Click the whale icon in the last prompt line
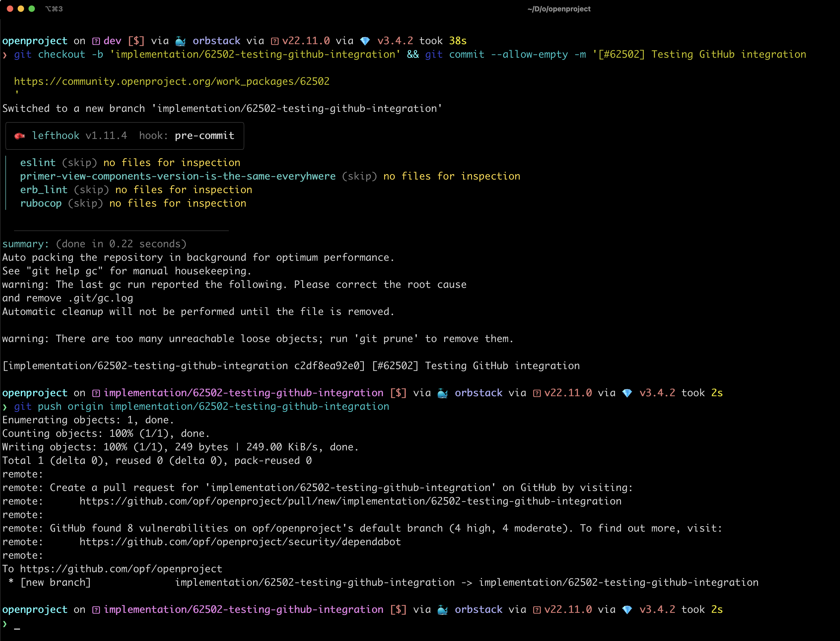 tap(442, 609)
